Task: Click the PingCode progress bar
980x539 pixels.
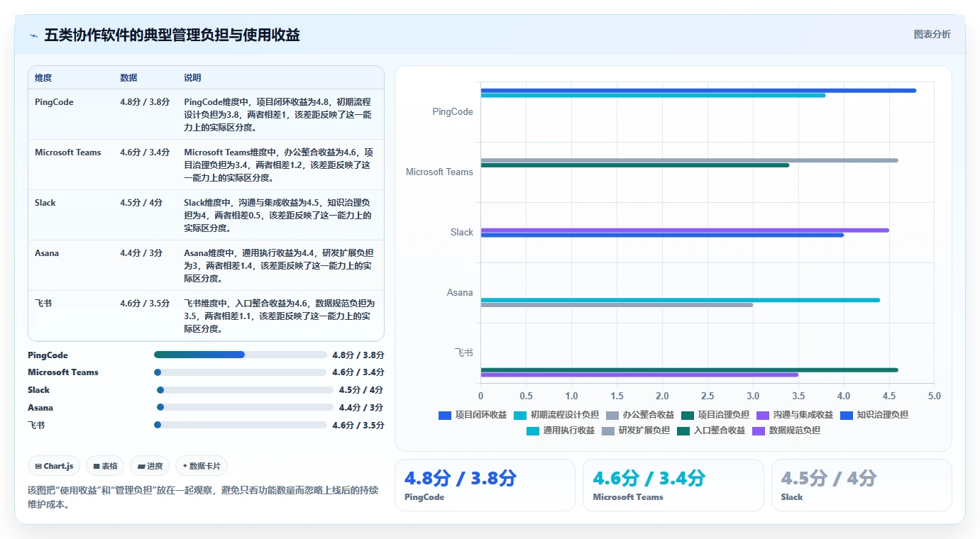Action: coord(240,355)
